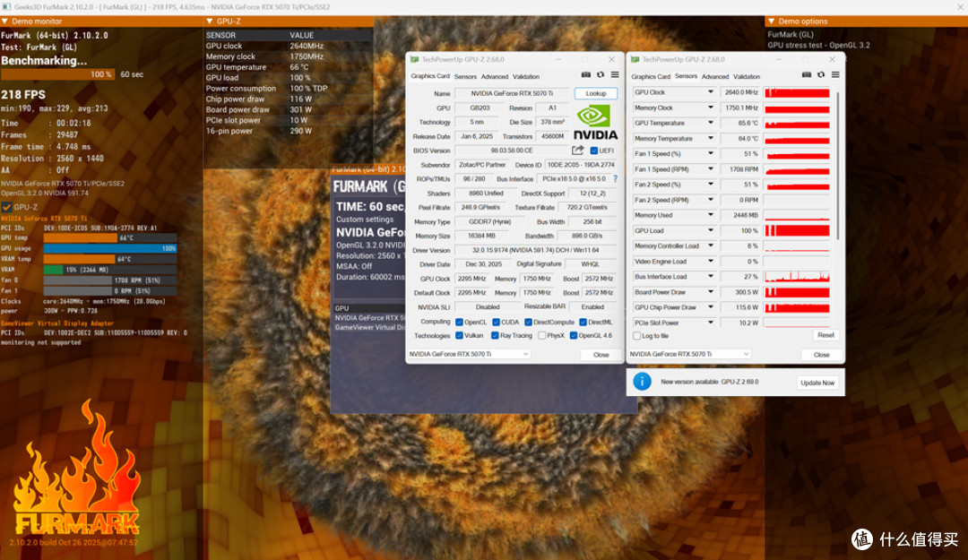Click the blue info icon in the update notice

tap(642, 382)
